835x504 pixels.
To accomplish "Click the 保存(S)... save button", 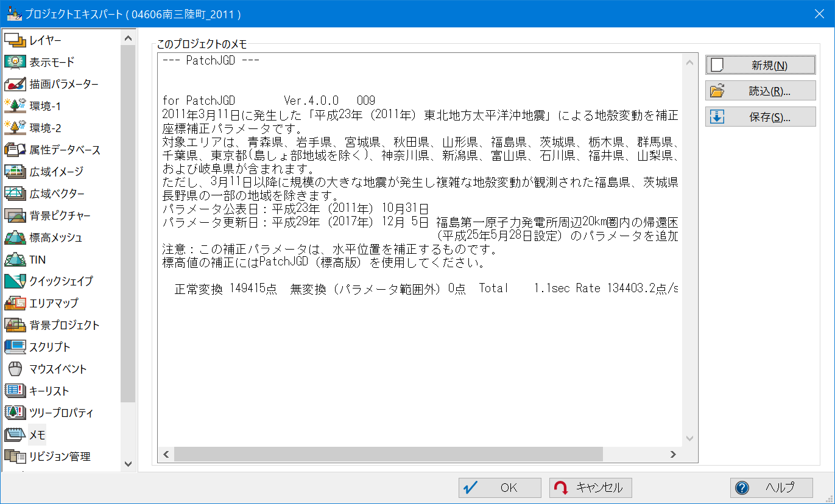I will click(760, 117).
